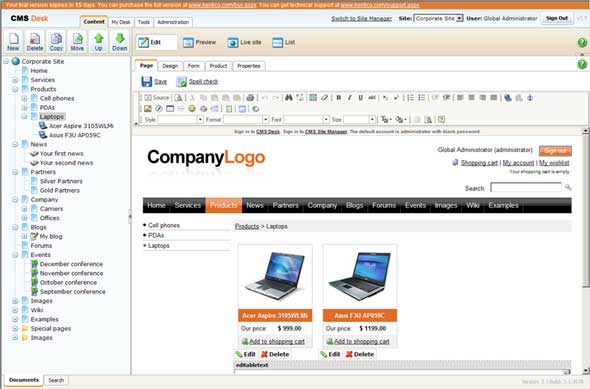Click the eraser Remove format icon
Viewport: 590px width, 389px height.
(324, 97)
